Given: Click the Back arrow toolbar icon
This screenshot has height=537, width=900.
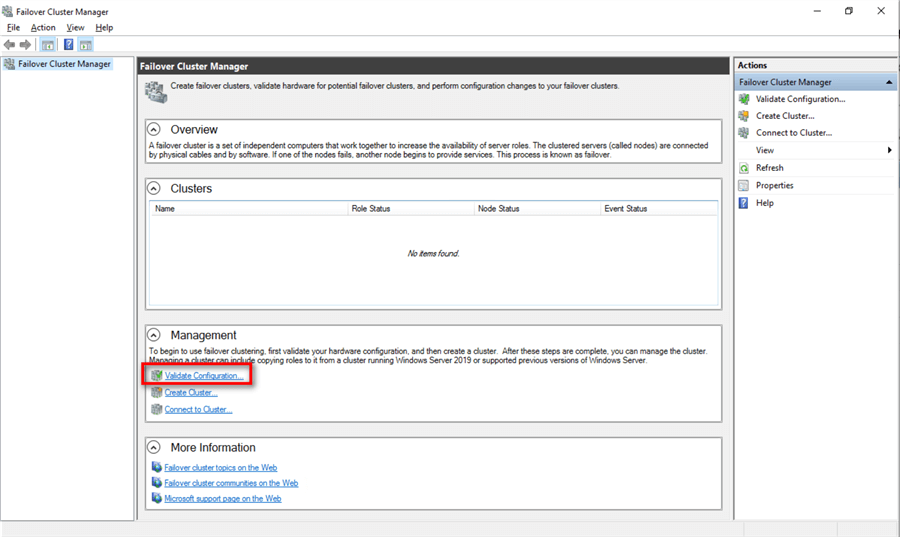Looking at the screenshot, I should (x=10, y=45).
